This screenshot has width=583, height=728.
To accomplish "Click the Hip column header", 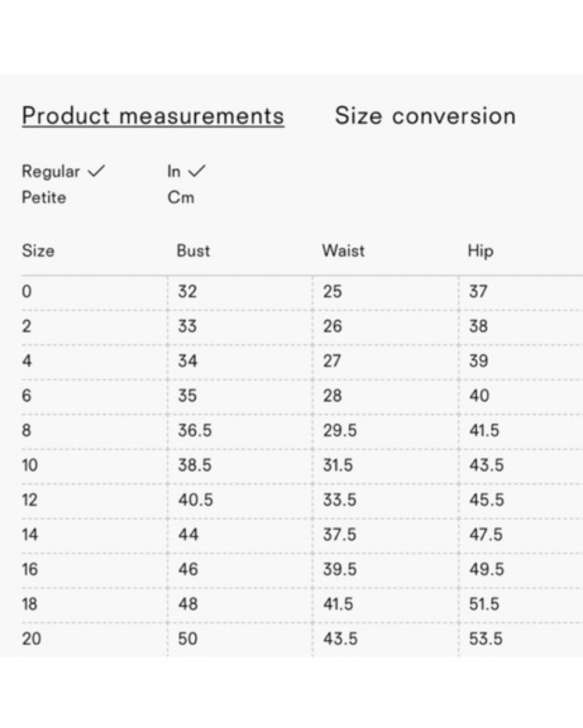I will tap(480, 251).
